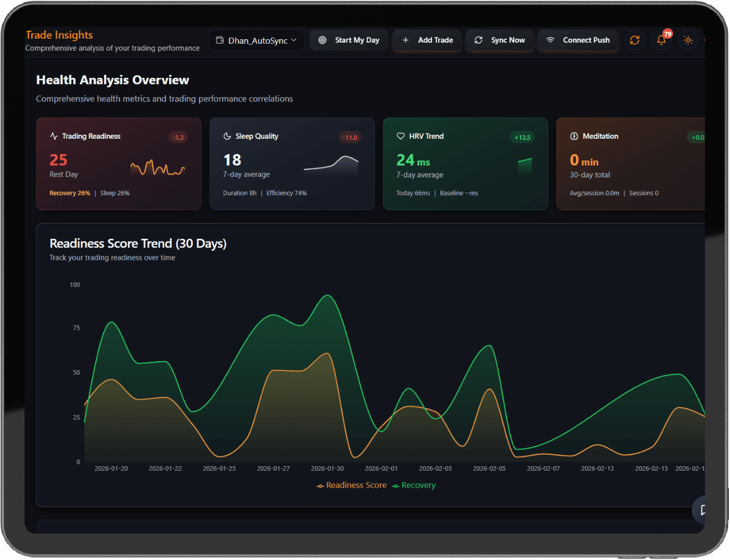The width and height of the screenshot is (730, 560).
Task: Click the Trade Insights page title
Action: (59, 35)
